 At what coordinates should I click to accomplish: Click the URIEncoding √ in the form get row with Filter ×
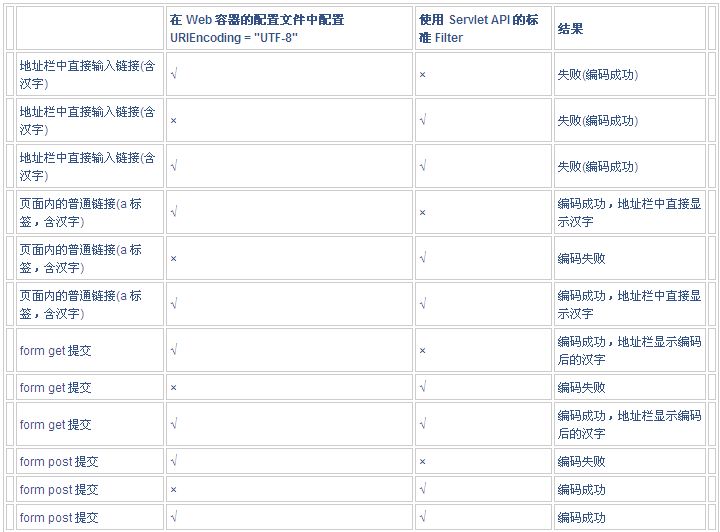(174, 350)
